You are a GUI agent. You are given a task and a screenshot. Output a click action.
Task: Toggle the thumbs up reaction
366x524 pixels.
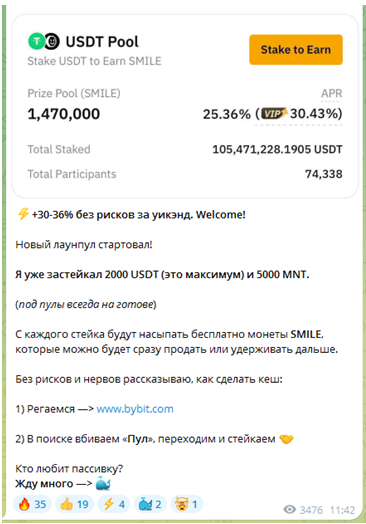(x=74, y=504)
